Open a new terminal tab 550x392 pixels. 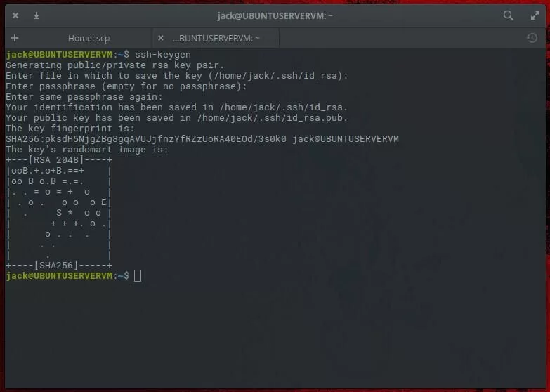15,38
